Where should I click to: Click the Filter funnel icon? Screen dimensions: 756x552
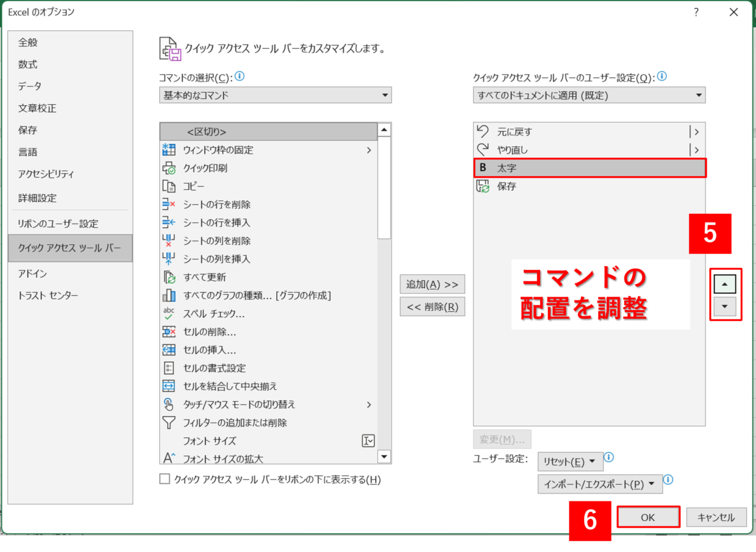[x=169, y=422]
